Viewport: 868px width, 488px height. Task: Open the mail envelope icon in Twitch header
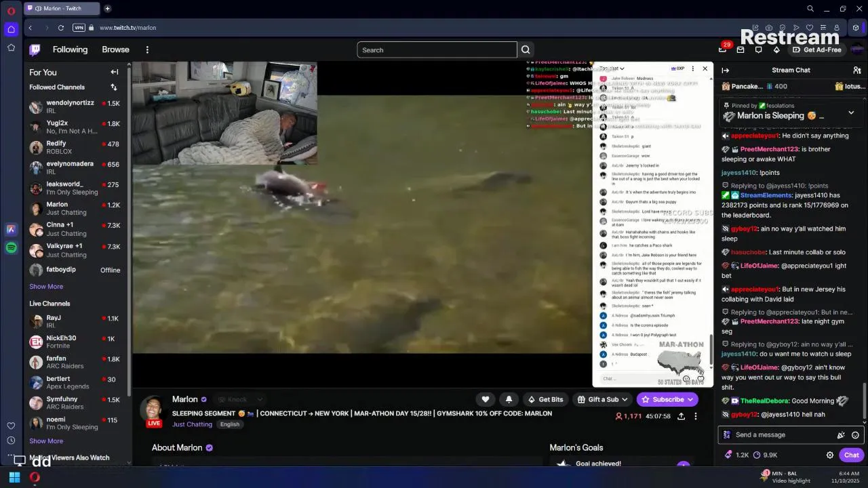pos(741,49)
